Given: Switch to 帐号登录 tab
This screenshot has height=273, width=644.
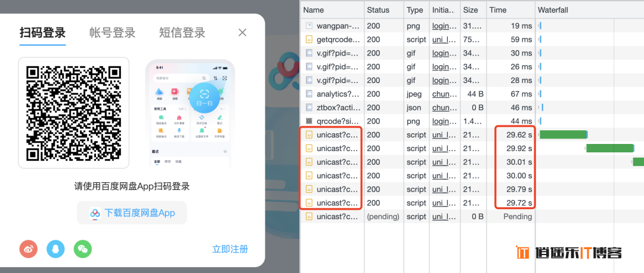Looking at the screenshot, I should (x=112, y=33).
